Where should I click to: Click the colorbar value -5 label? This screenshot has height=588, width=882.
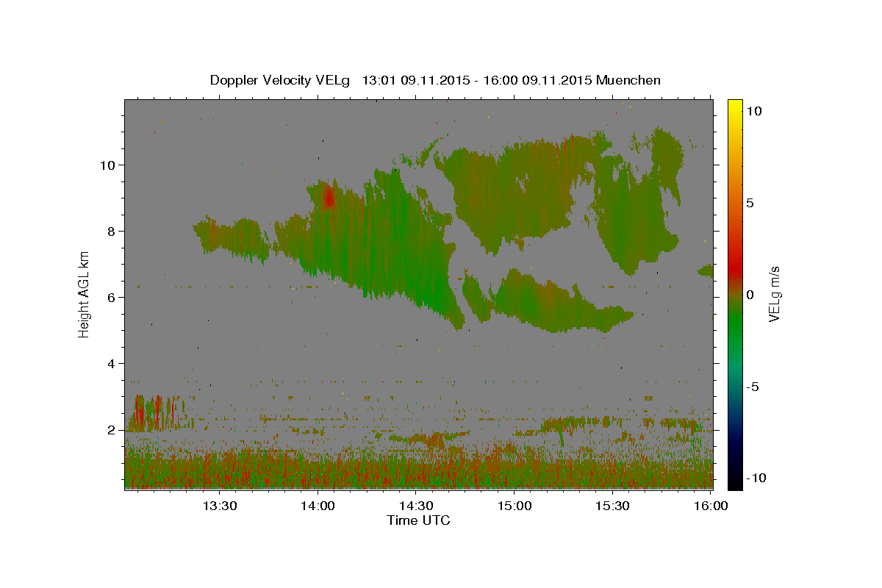[752, 387]
